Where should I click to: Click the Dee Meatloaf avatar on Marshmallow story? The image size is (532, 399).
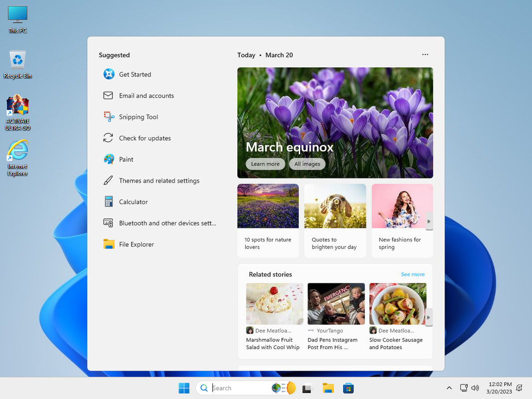point(250,330)
